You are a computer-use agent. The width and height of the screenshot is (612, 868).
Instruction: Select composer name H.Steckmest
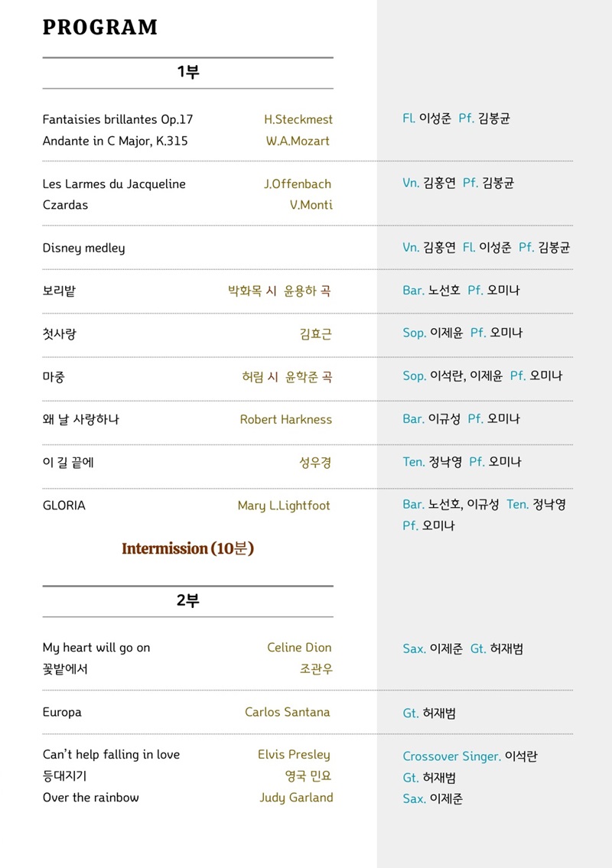298,119
